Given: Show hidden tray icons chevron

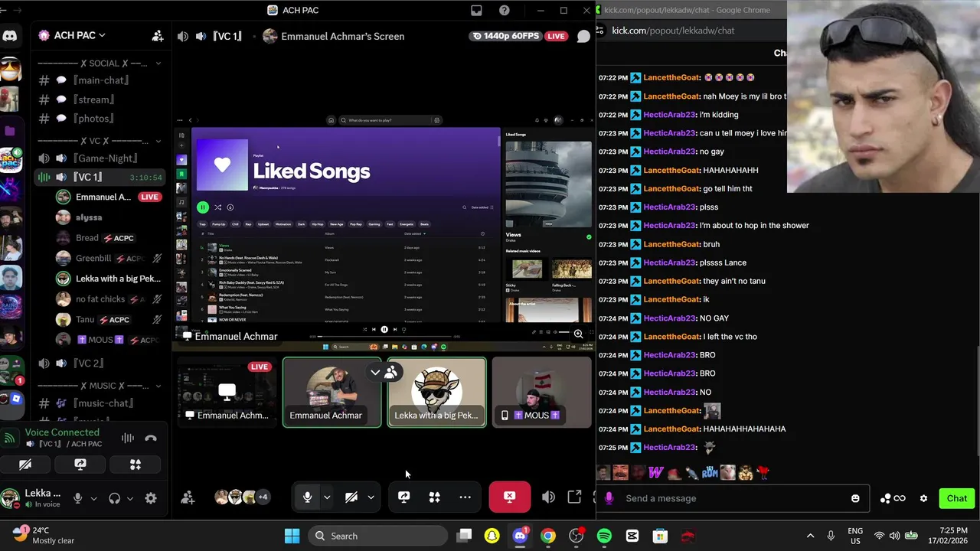Looking at the screenshot, I should pos(810,536).
